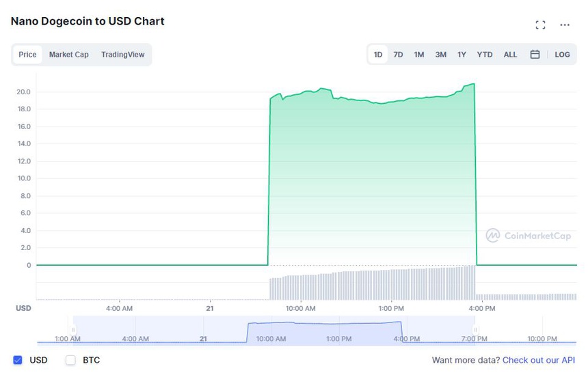Set chart range to 1Y

pyautogui.click(x=462, y=55)
